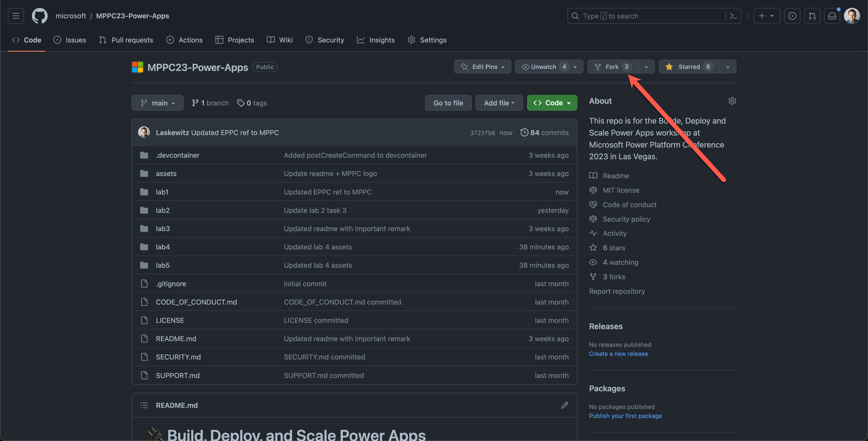Screen dimensions: 868x441
Task: Open your pull requests icon
Action: 812,16
